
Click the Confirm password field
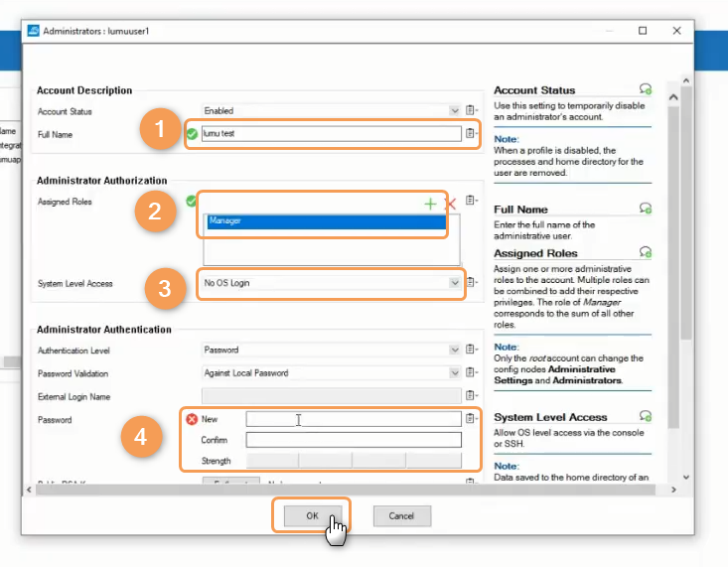point(354,440)
